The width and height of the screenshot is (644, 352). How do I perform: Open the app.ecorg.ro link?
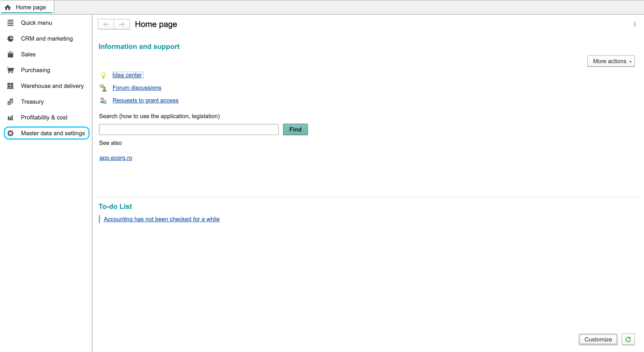coord(116,158)
